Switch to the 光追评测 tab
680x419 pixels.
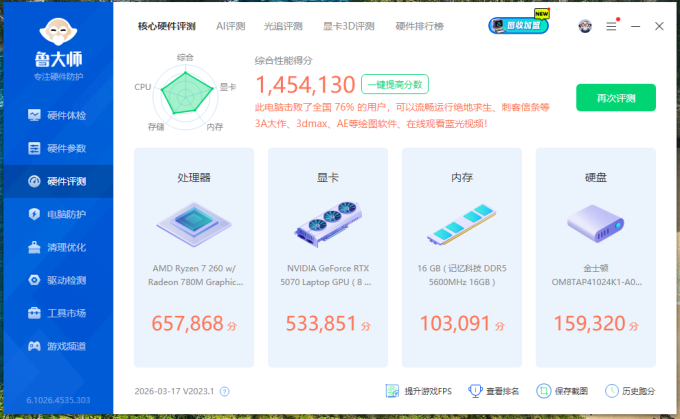pos(283,26)
